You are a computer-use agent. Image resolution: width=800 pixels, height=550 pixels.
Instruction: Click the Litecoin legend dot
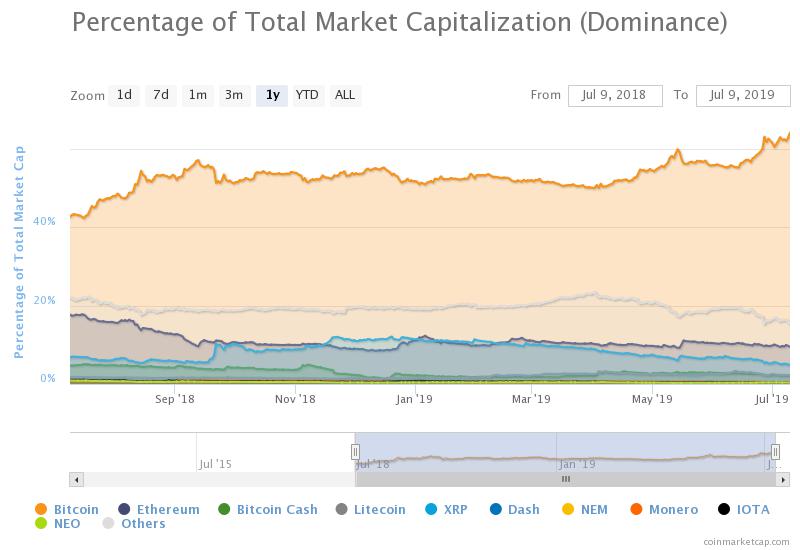(341, 509)
